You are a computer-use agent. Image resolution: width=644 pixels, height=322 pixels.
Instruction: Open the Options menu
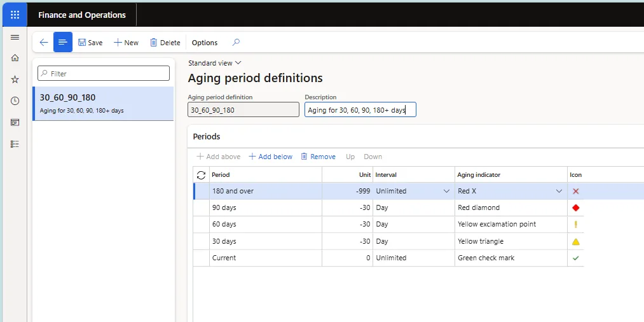click(x=205, y=43)
